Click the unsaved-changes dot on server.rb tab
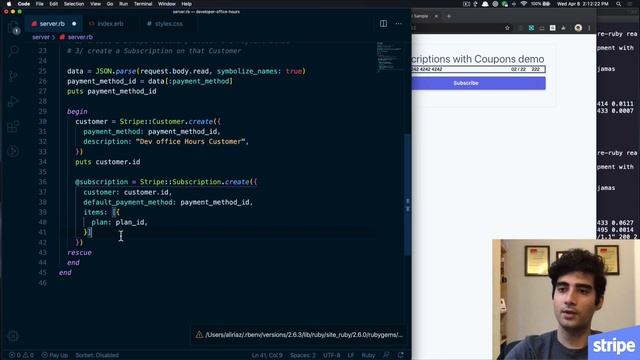Viewport: 640px width, 360px height. pyautogui.click(x=74, y=24)
